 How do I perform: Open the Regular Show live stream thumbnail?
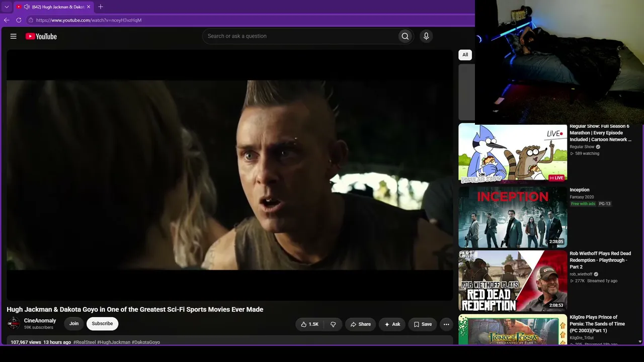pyautogui.click(x=513, y=154)
